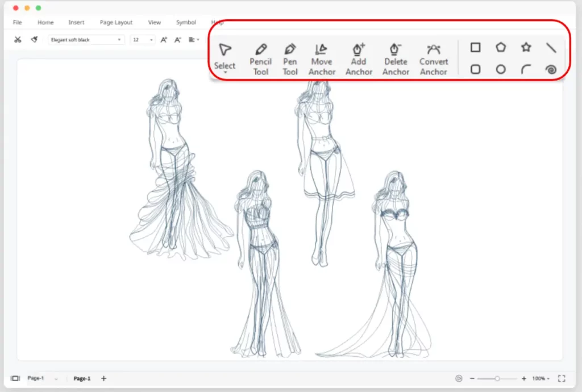Open the Symbol menu

186,22
